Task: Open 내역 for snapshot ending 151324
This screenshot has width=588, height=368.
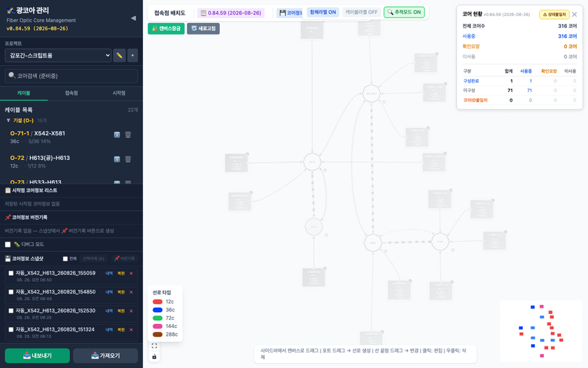Action: (109, 329)
